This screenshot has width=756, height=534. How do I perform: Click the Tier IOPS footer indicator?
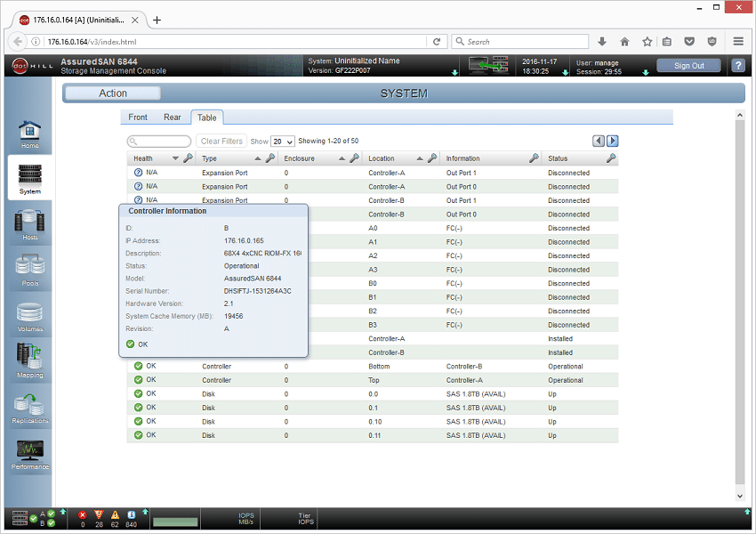tap(305, 519)
